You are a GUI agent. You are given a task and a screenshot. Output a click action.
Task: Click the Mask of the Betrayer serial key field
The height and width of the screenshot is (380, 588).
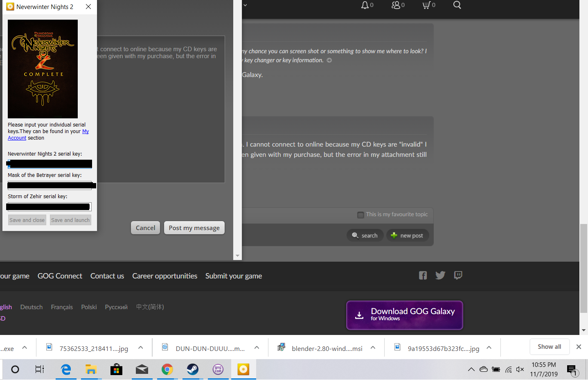coord(50,185)
